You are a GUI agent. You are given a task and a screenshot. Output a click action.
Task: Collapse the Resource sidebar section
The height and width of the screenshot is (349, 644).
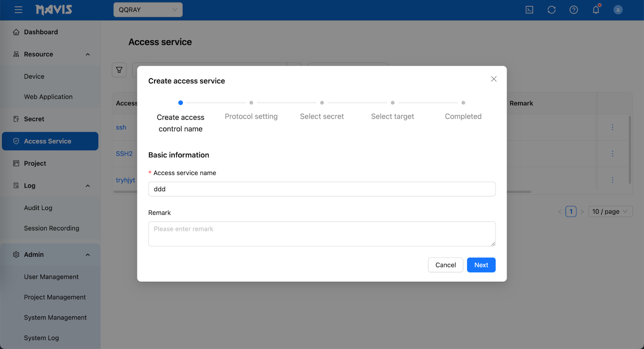[88, 54]
